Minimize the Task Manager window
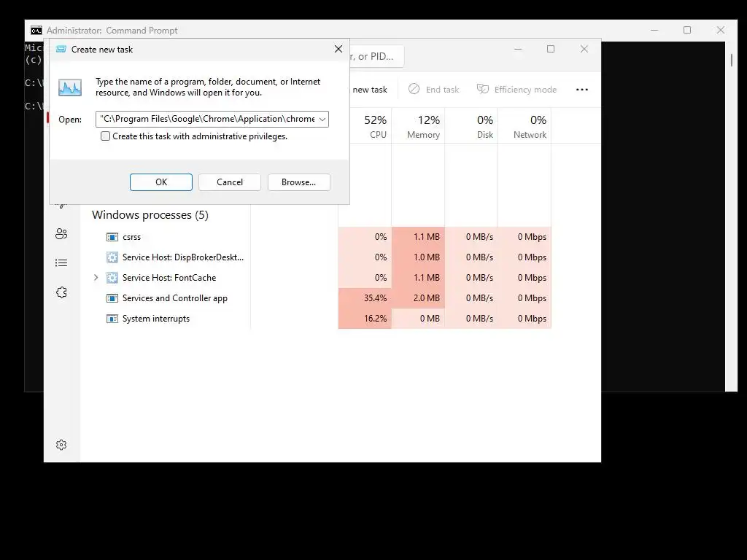 (x=518, y=49)
